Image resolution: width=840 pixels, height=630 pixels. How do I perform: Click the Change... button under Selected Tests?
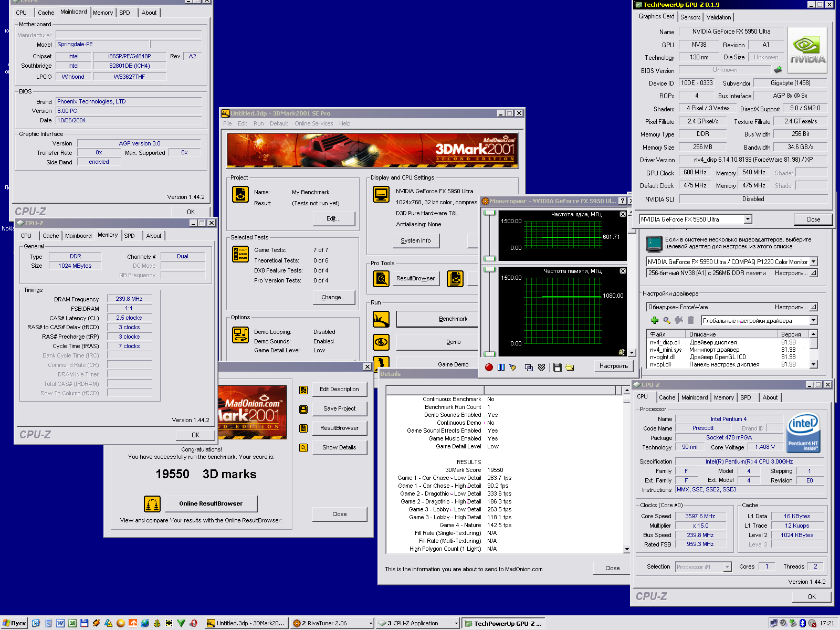pos(333,297)
